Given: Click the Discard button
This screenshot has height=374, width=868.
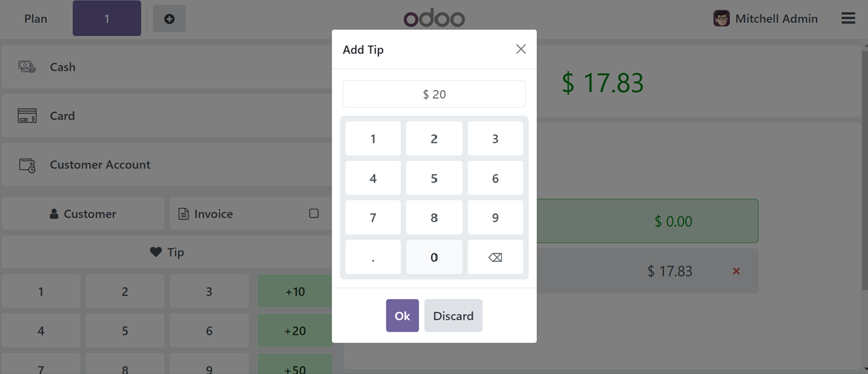Looking at the screenshot, I should 454,315.
